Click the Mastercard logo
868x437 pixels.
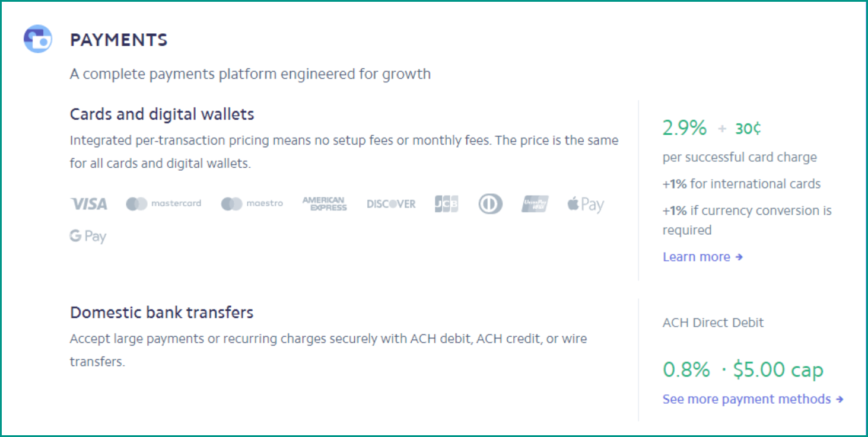tap(164, 203)
